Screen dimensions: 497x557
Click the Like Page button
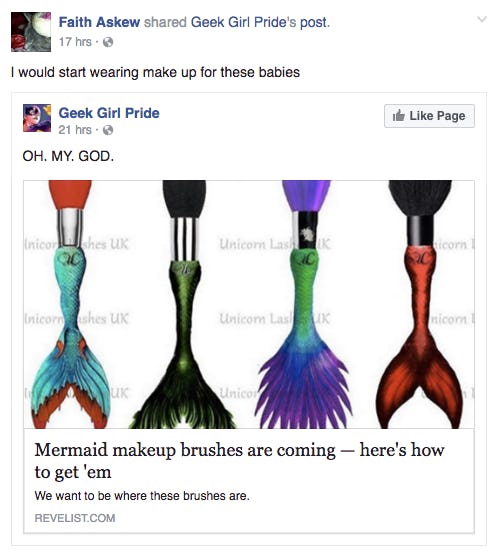pyautogui.click(x=429, y=116)
